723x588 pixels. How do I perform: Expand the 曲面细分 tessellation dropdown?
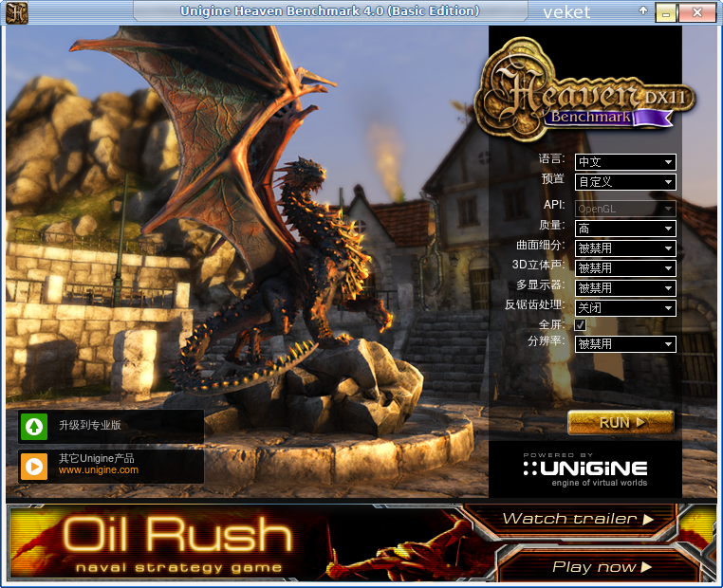(x=625, y=248)
